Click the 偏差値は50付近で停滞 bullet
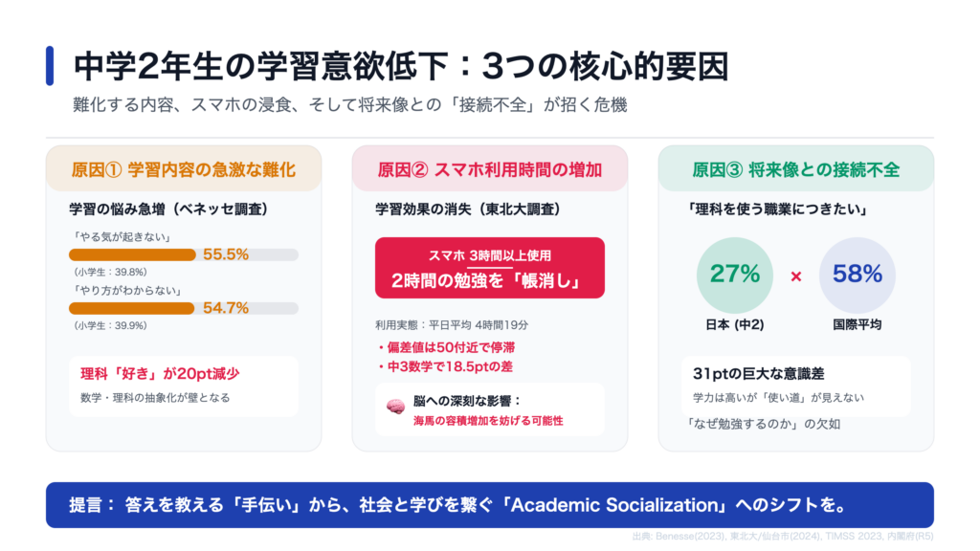Image resolution: width=980 pixels, height=551 pixels. (x=453, y=347)
